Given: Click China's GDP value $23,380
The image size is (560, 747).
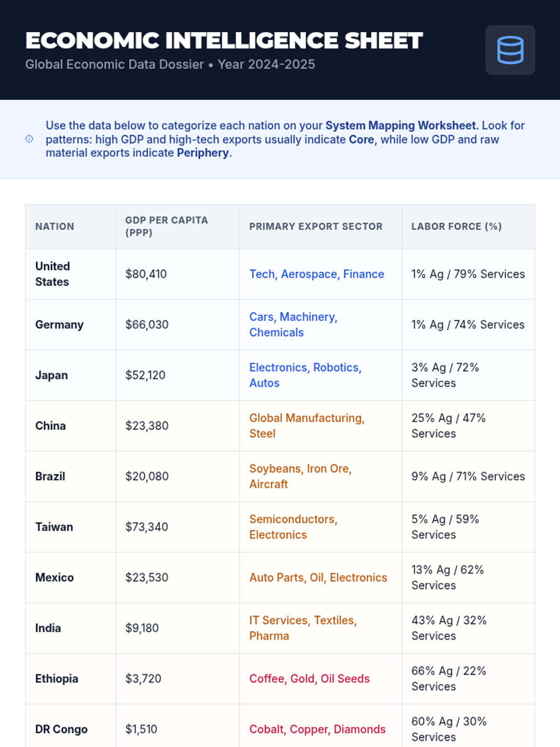Looking at the screenshot, I should tap(147, 426).
